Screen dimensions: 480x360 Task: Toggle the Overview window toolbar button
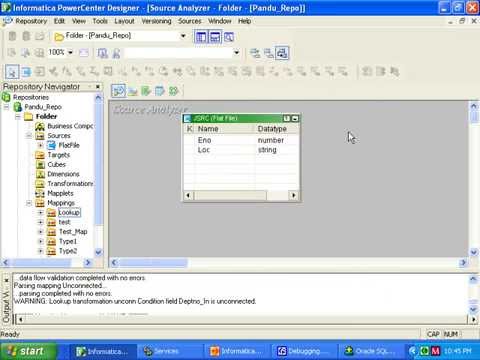(229, 37)
